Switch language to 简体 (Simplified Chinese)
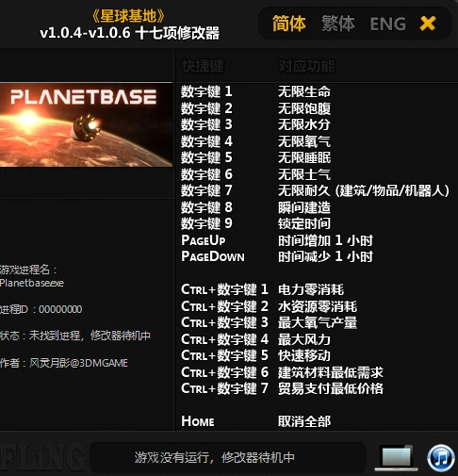This screenshot has height=476, width=458. point(288,24)
